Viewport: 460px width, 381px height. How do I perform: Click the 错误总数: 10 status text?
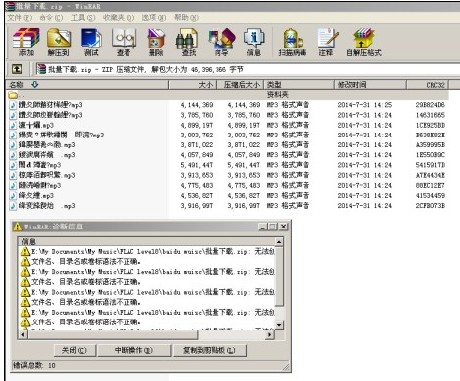point(34,365)
